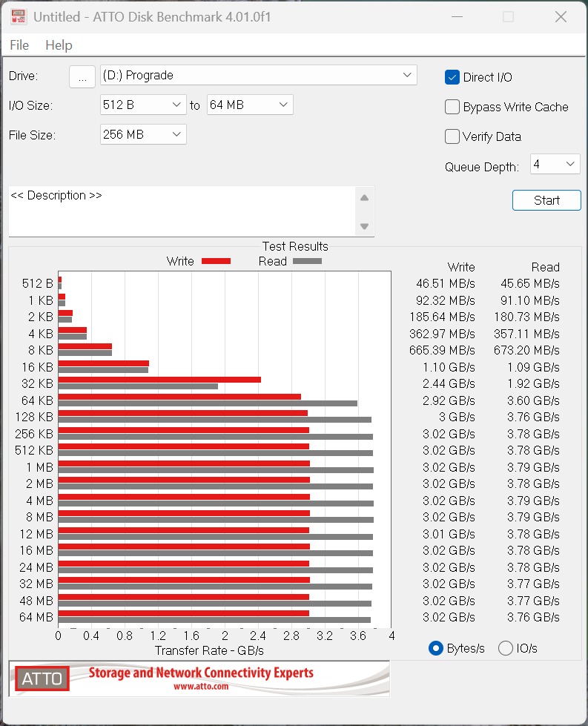
Task: Switch results to IO/s
Action: click(506, 648)
